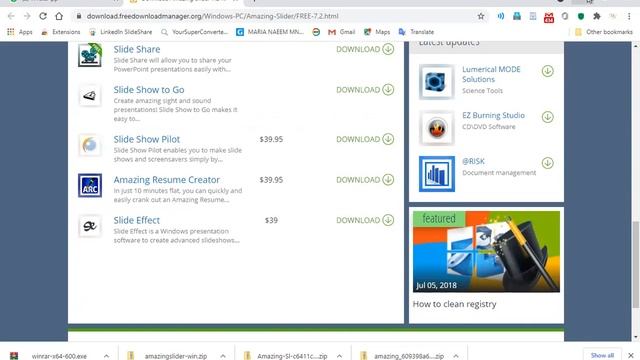Click Show all downloads
Viewport: 640px width, 360px height.
[602, 356]
